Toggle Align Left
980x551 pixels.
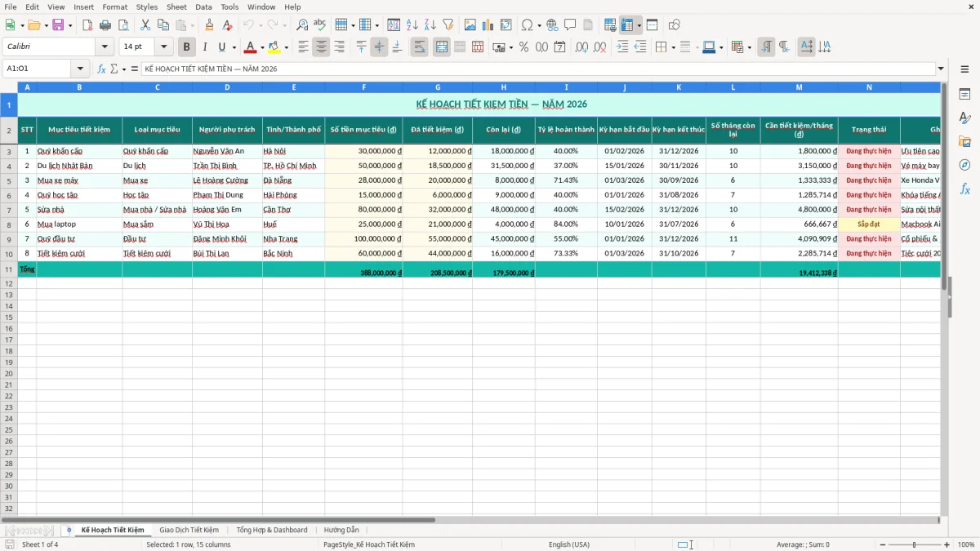[x=304, y=47]
